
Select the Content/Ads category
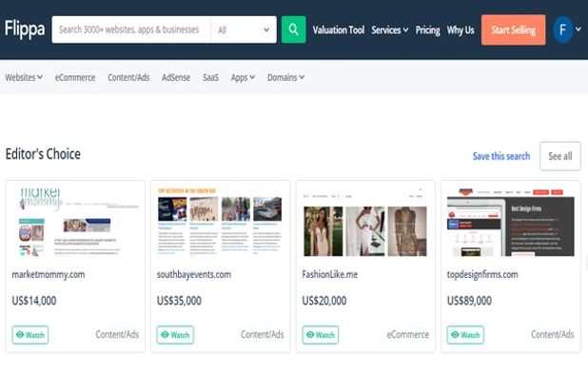(128, 78)
